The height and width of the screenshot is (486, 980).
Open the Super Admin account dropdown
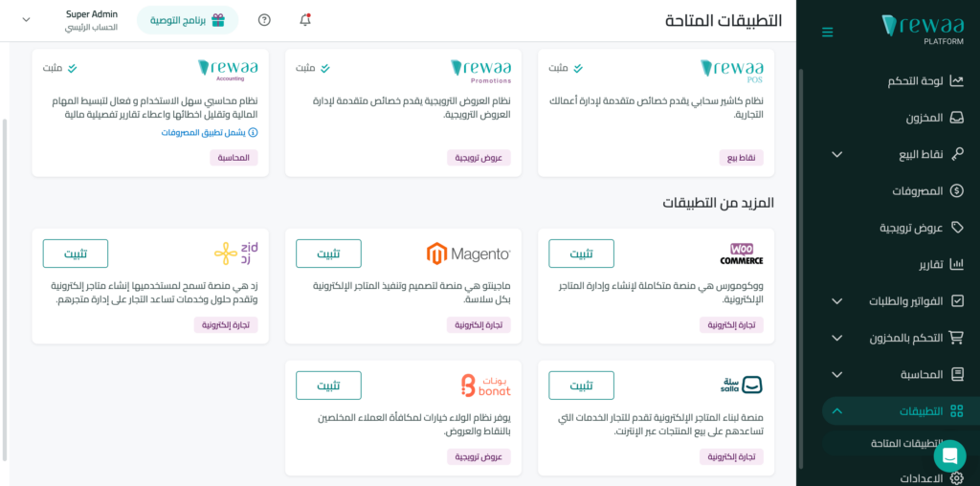[x=26, y=20]
